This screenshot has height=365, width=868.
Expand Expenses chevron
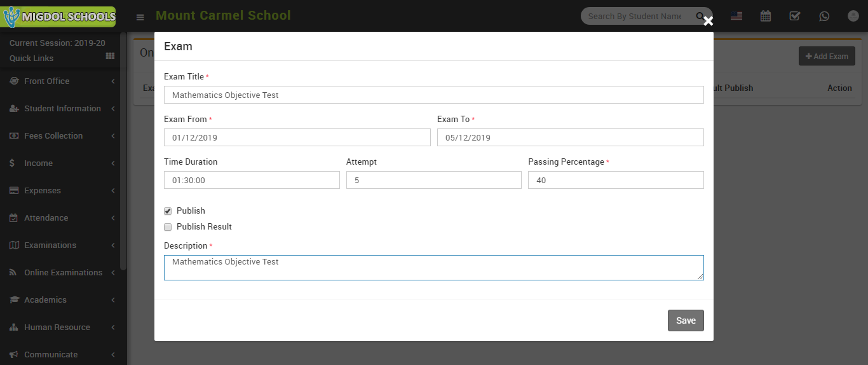112,191
